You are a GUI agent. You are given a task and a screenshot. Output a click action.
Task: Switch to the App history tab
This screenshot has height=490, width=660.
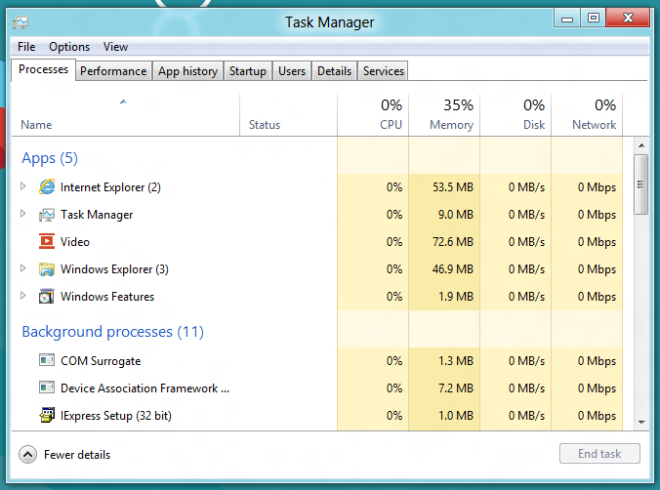pyautogui.click(x=188, y=71)
